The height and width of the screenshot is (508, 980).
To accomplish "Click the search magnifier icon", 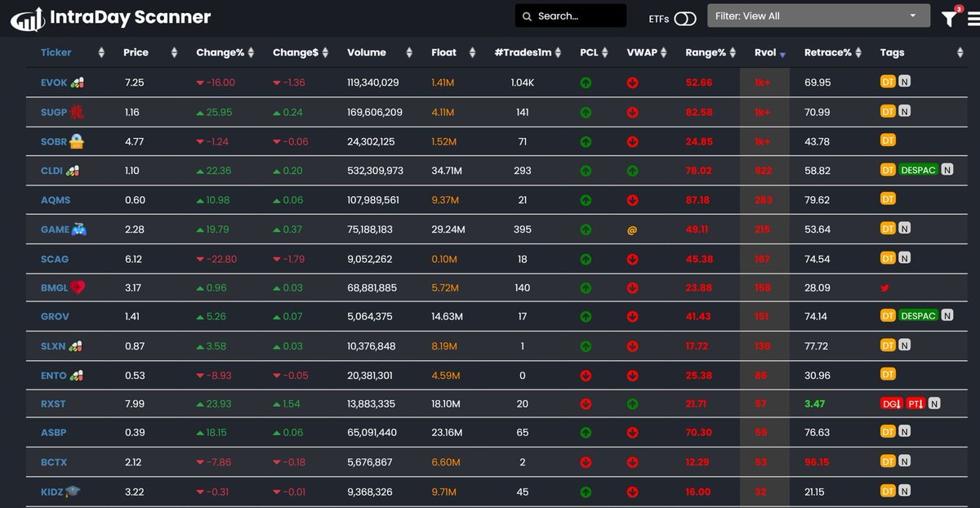I will click(x=528, y=16).
